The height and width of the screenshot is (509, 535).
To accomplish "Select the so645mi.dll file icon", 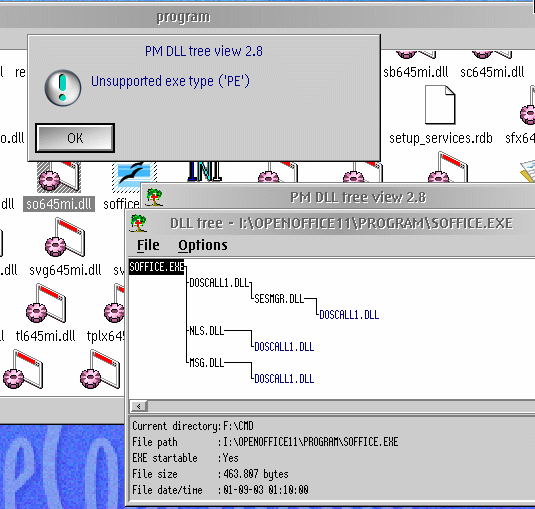I will point(59,177).
